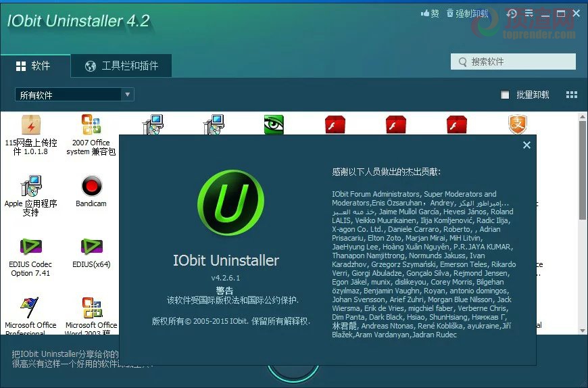The image size is (588, 388).
Task: Select the 2007 Office system 兼容包 icon
Action: point(91,124)
